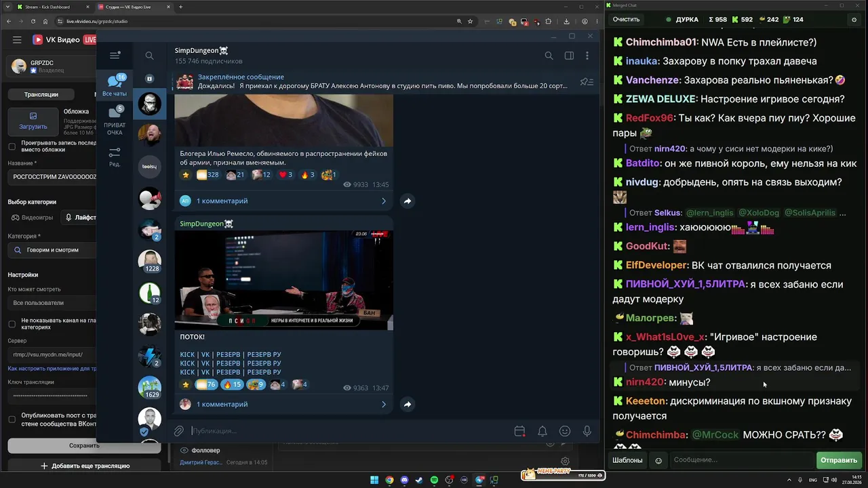
Task: Focus the Публикация message field
Action: pos(349,431)
